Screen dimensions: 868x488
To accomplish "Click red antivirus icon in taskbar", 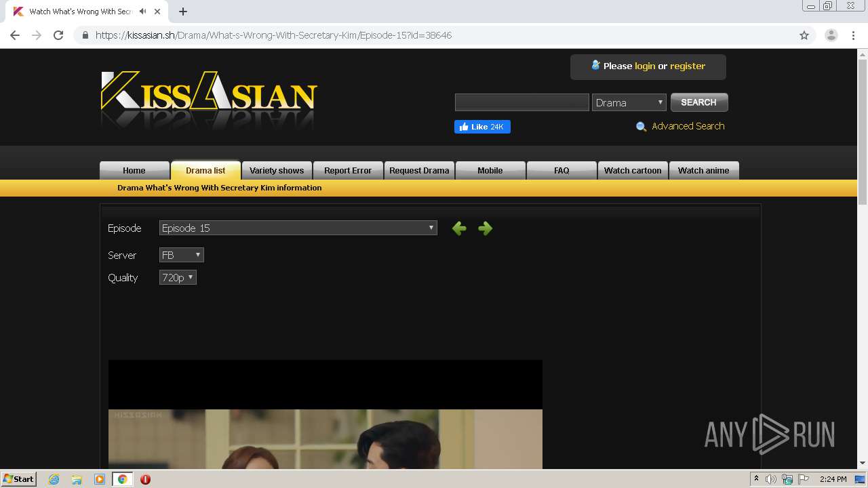I will pos(145,479).
